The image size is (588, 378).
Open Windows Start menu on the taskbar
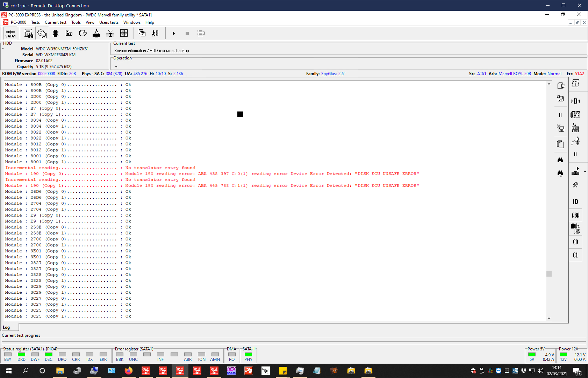pos(9,371)
